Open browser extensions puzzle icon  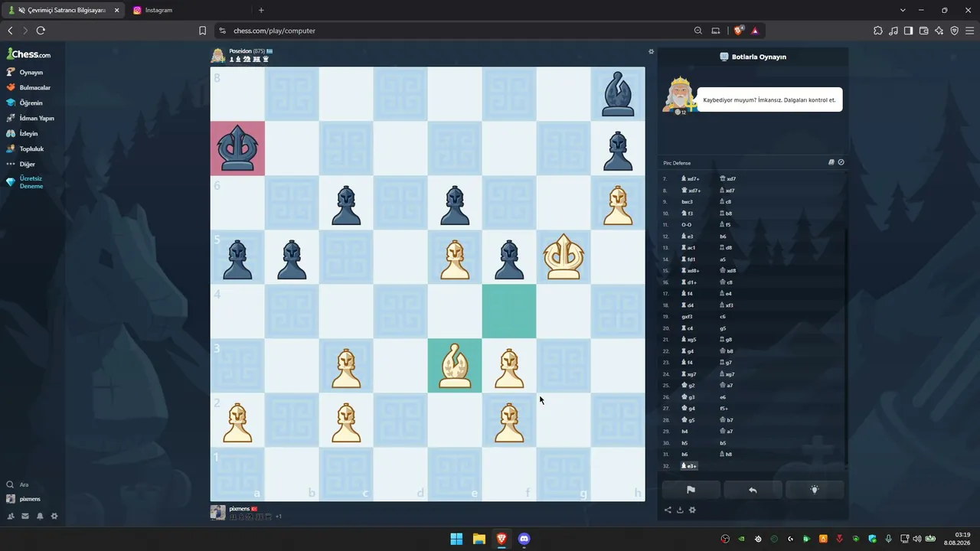coord(878,31)
